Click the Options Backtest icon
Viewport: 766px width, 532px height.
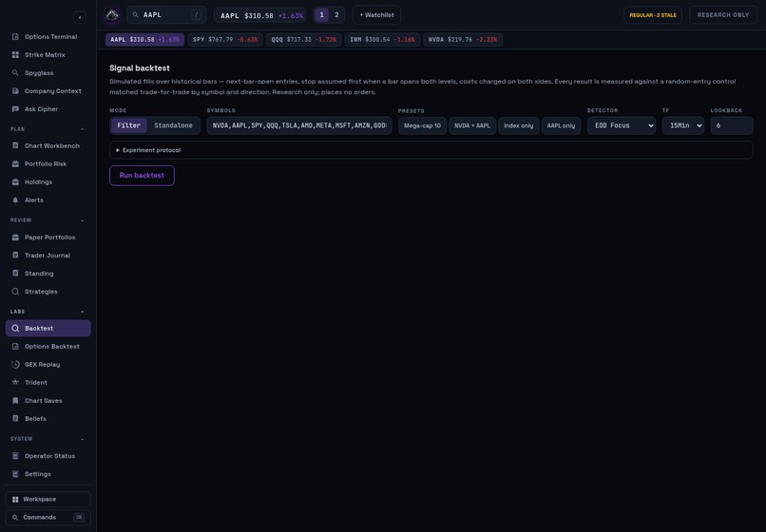[x=15, y=347]
